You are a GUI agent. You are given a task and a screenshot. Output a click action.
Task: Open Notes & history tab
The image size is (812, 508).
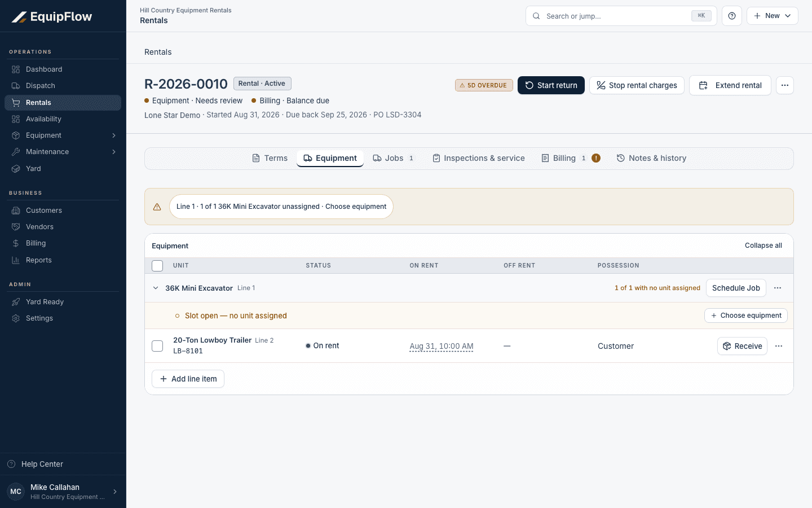pyautogui.click(x=651, y=158)
